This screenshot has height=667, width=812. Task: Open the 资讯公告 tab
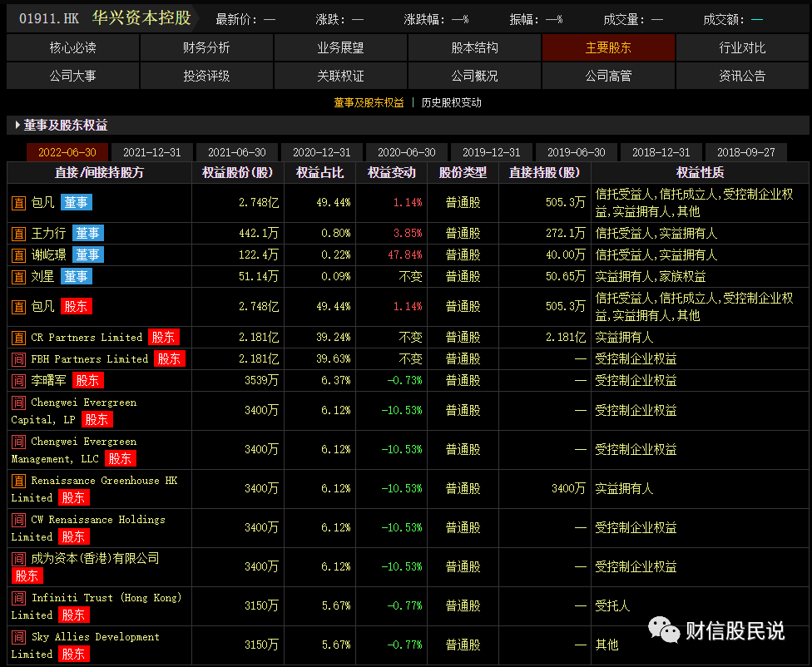click(742, 77)
